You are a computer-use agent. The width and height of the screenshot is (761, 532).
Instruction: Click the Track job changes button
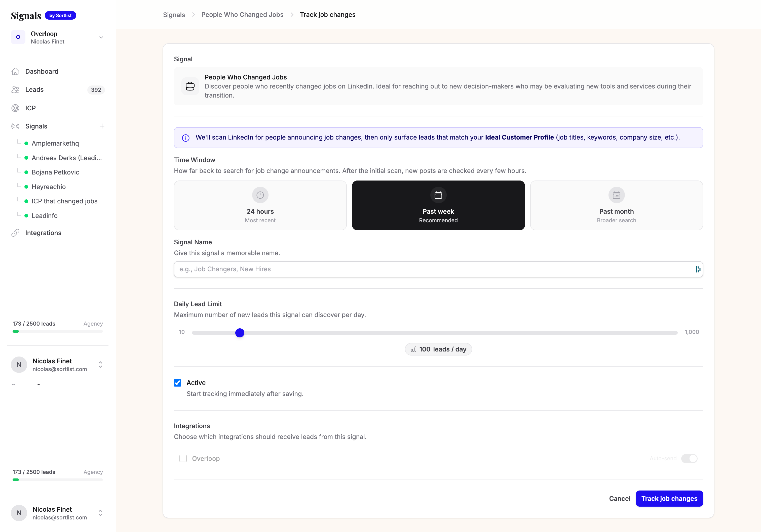click(669, 499)
